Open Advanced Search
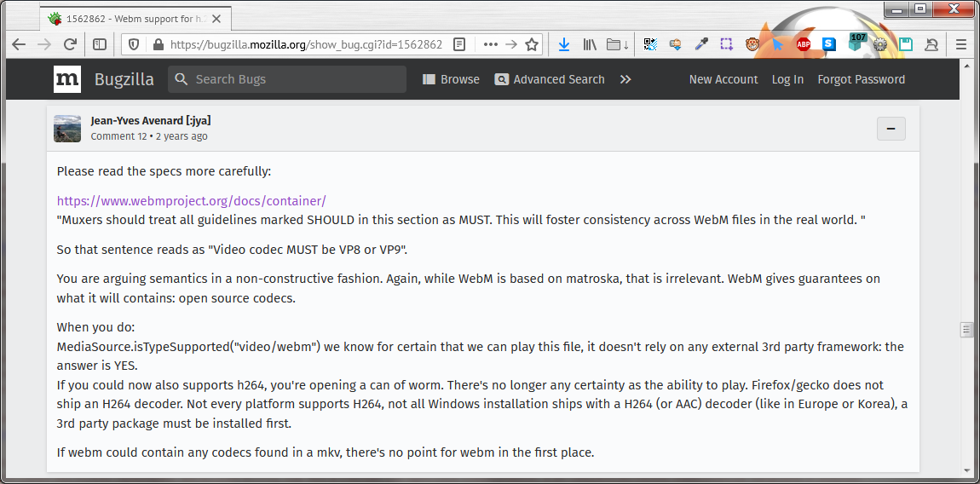980x484 pixels. [x=550, y=79]
